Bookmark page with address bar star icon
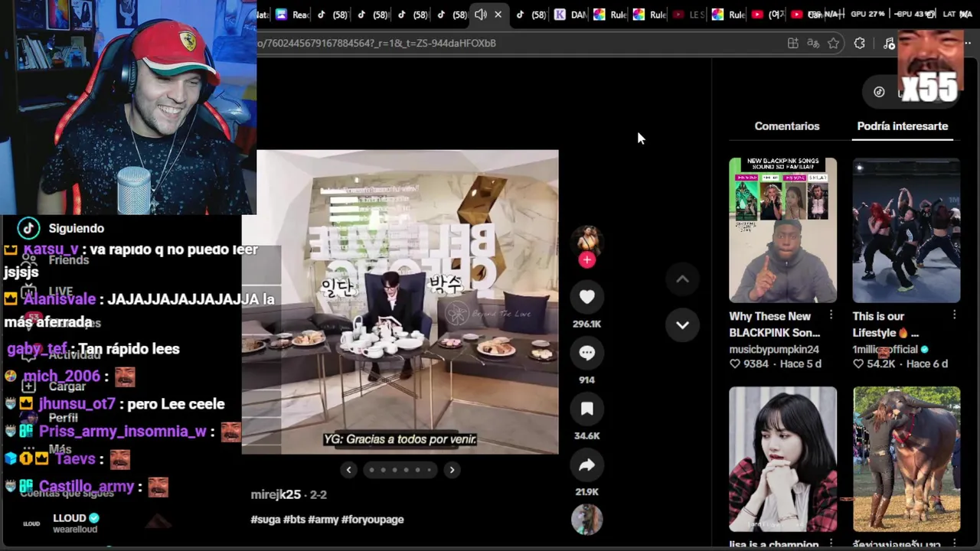Viewport: 980px width, 551px height. coord(834,44)
